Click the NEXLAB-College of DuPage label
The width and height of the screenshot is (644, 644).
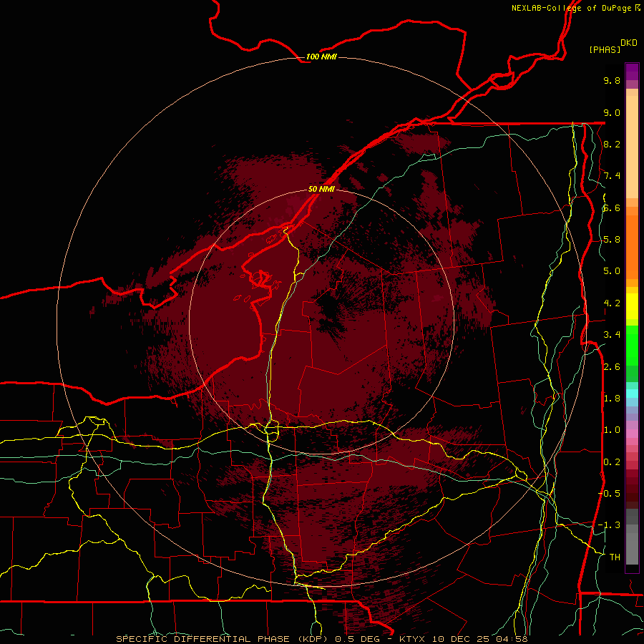pyautogui.click(x=575, y=8)
